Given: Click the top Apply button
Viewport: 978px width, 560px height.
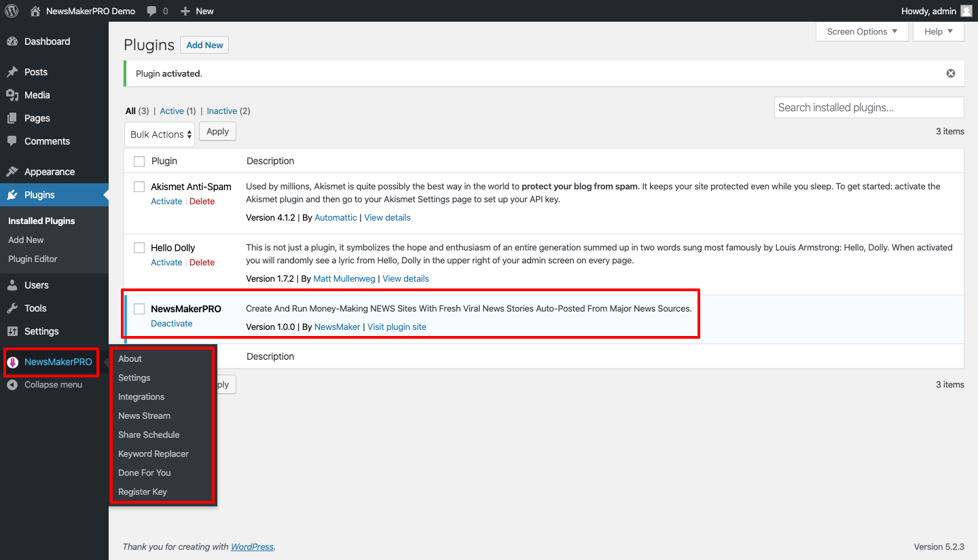Looking at the screenshot, I should coord(217,132).
